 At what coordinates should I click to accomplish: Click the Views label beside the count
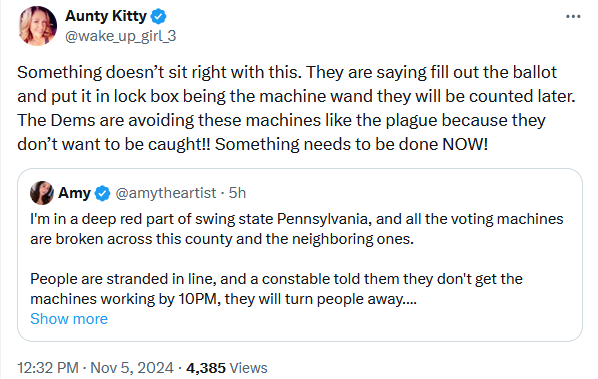click(248, 368)
